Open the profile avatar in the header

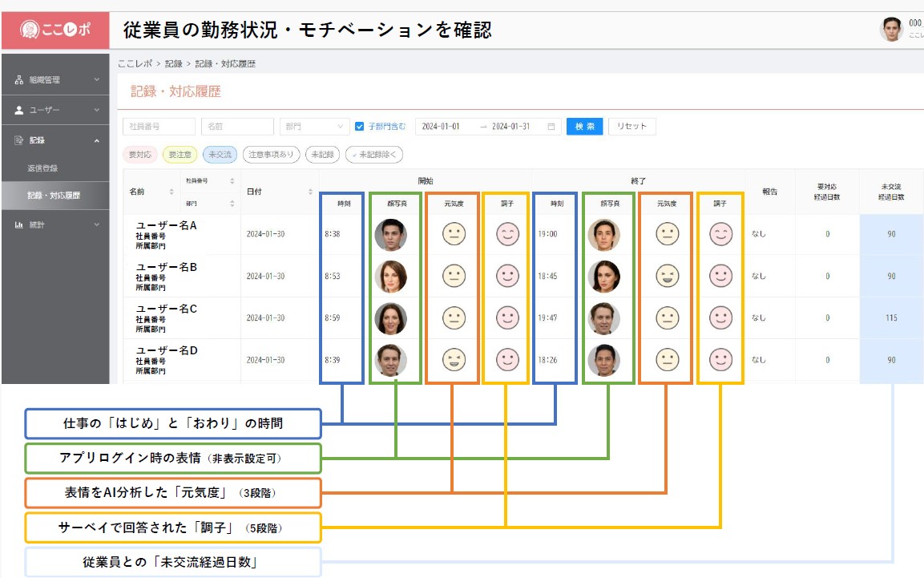891,29
